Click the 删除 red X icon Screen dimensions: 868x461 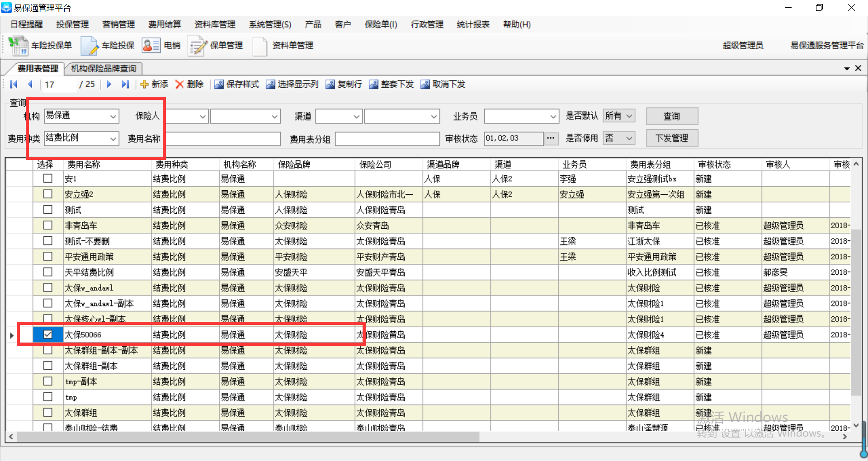tap(179, 85)
